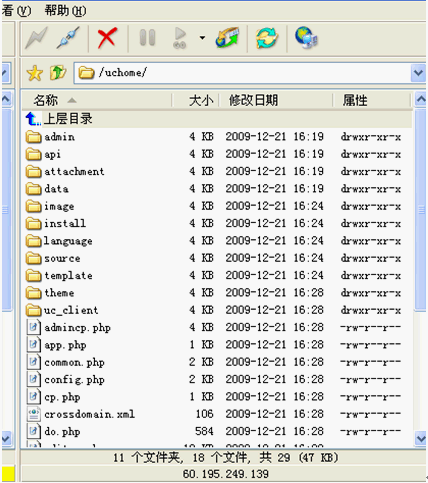The width and height of the screenshot is (428, 483).
Task: Select the image folder icon
Action: [x=34, y=206]
